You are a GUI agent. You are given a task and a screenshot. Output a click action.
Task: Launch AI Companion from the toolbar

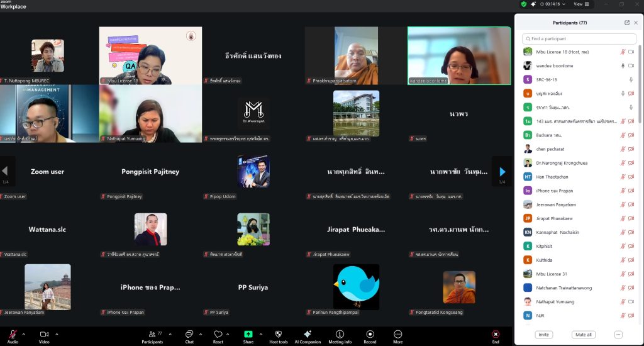(308, 334)
